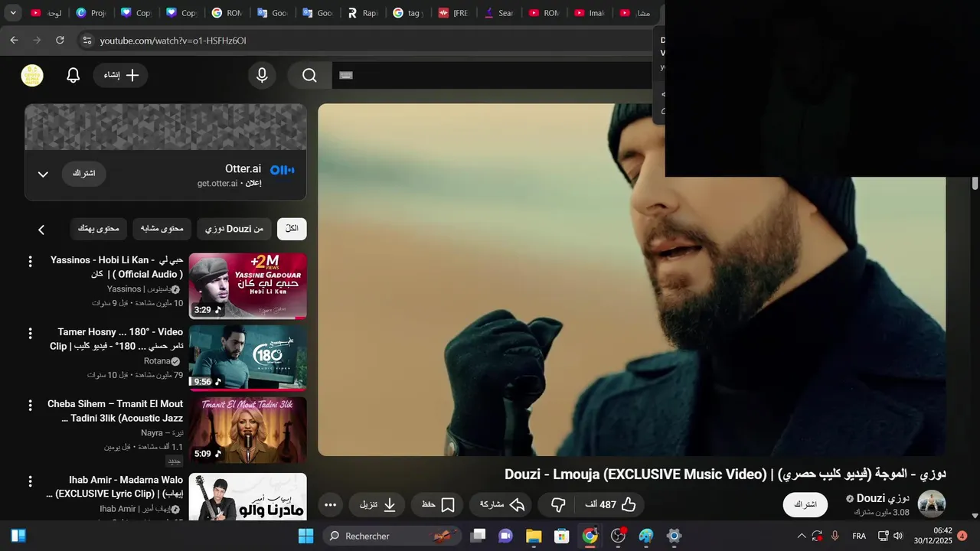Click the site information icon in address bar
Screen dimensions: 980x551
pyautogui.click(x=87, y=40)
